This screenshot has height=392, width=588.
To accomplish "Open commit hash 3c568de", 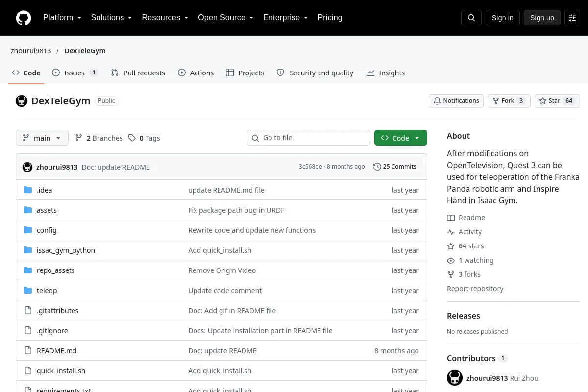I will tap(311, 167).
